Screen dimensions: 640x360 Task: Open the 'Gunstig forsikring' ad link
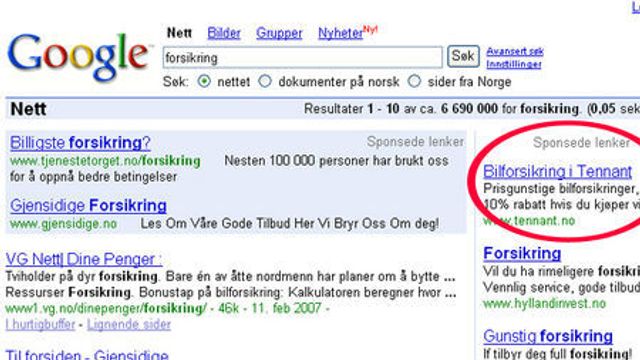tap(548, 336)
